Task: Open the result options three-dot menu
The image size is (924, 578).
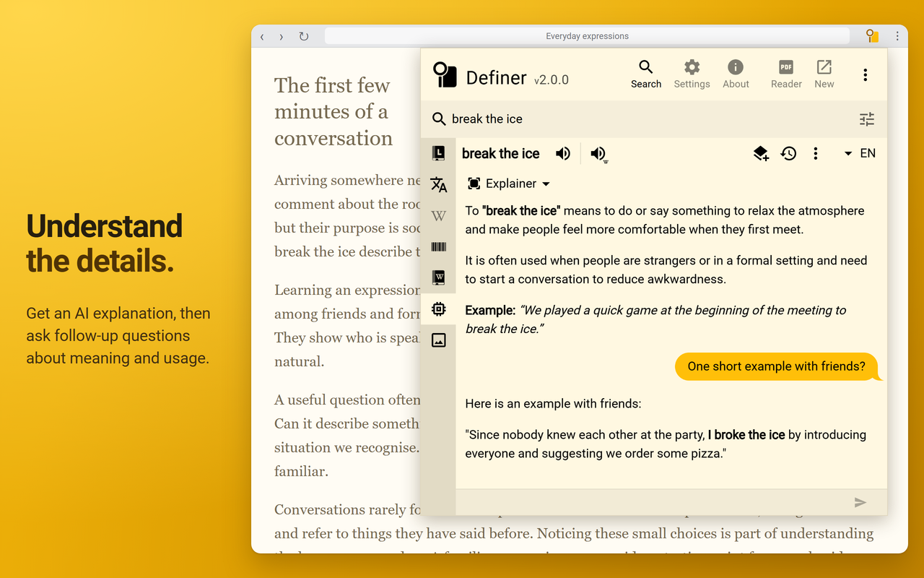Action: point(816,153)
